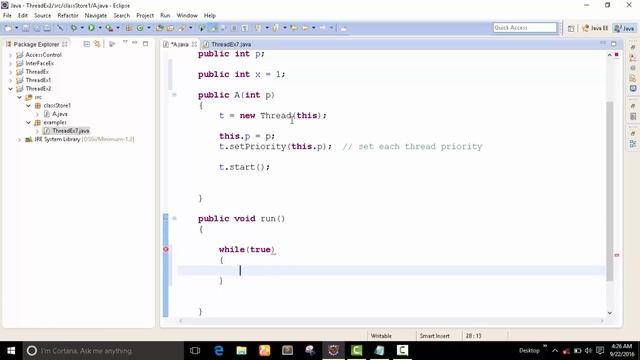Click the New file toolbar icon
The width and height of the screenshot is (640, 360).
click(8, 28)
